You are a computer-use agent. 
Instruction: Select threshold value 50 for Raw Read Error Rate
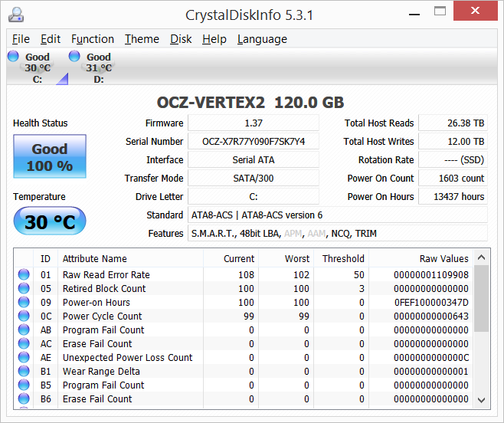point(358,274)
